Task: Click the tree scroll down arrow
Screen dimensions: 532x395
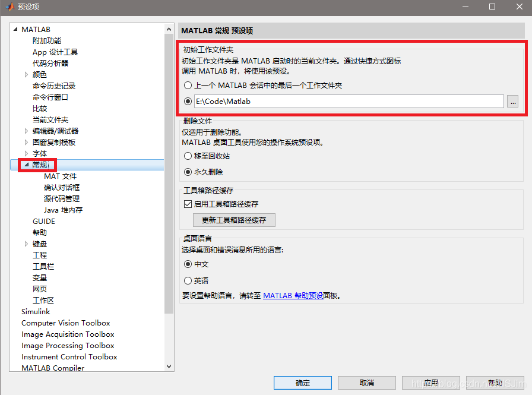Action: (x=169, y=366)
